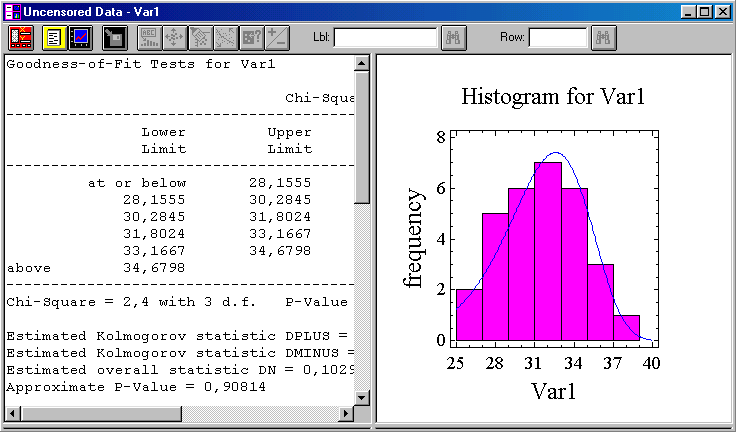Click the 'above' row label

(29, 268)
